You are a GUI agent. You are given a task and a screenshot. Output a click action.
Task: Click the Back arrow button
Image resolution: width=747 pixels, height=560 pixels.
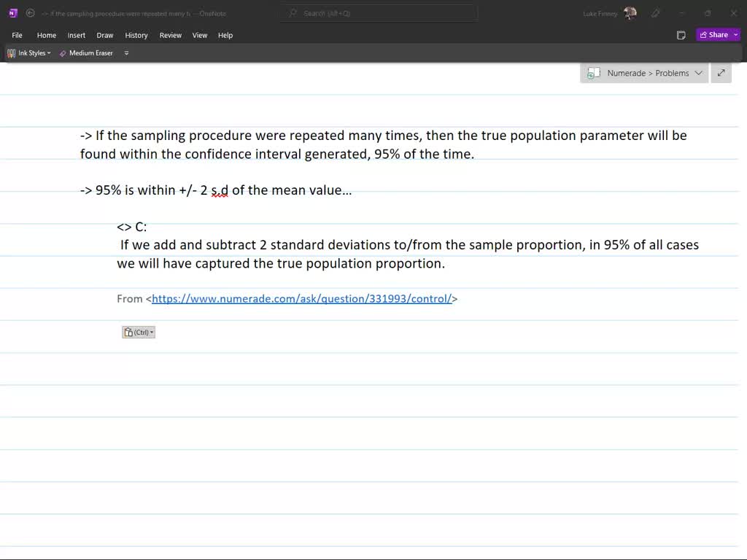[x=30, y=13]
